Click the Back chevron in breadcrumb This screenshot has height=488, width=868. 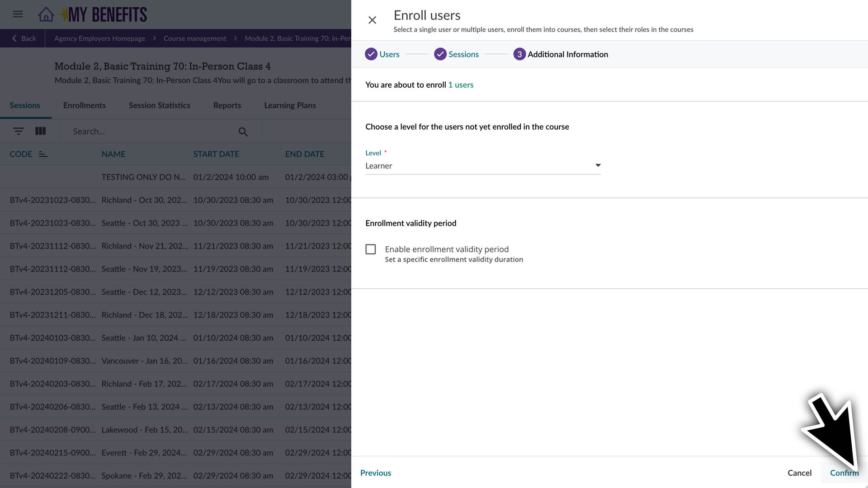(14, 38)
